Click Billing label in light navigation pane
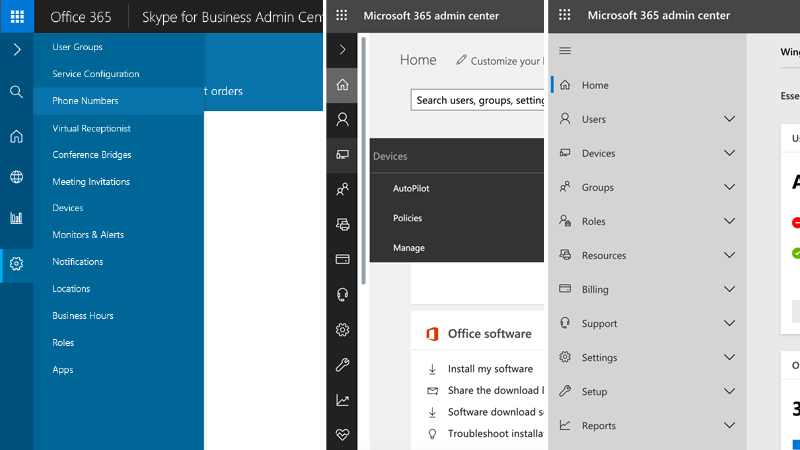Image resolution: width=800 pixels, height=450 pixels. [x=595, y=289]
